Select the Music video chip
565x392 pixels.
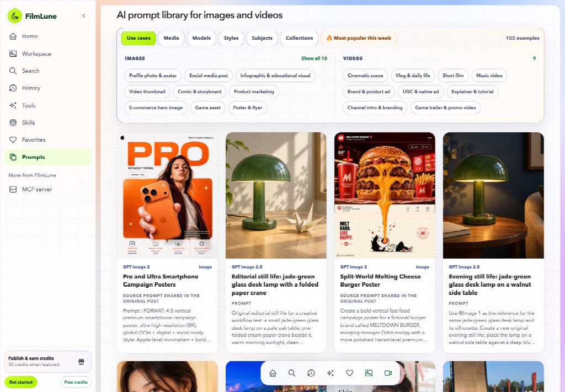click(x=489, y=76)
